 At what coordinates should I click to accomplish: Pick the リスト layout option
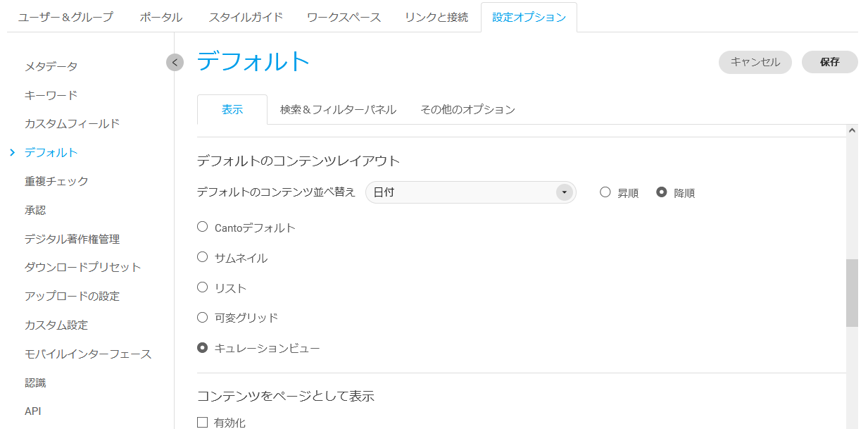point(203,287)
